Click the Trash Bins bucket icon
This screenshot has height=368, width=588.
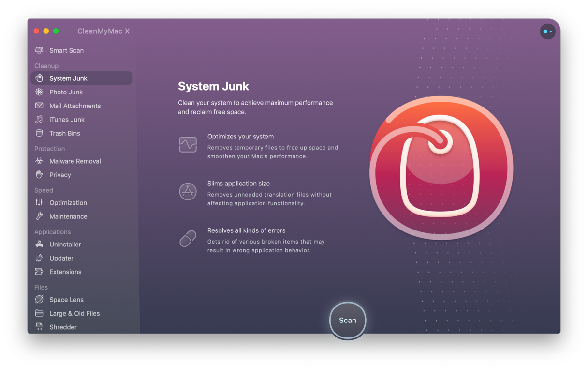(39, 133)
